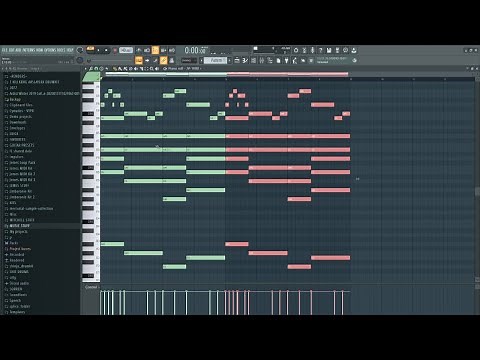Open the pattern selector named Pattern 1
The height and width of the screenshot is (360, 480).
point(215,60)
